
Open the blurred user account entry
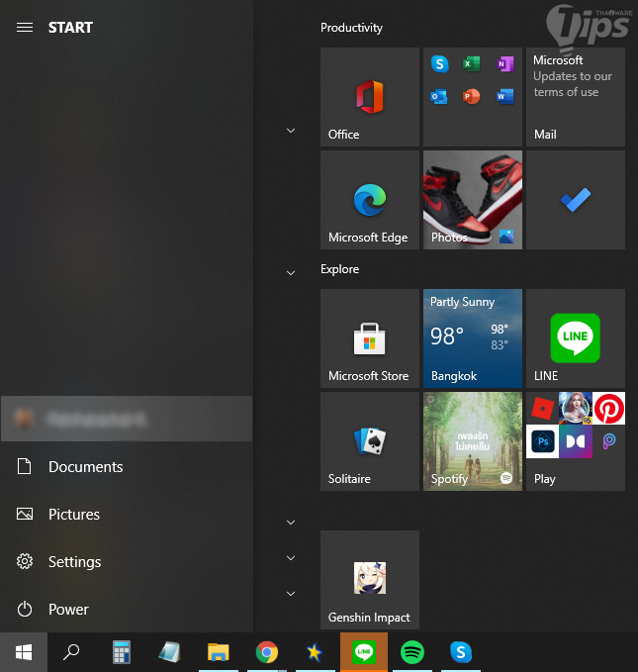127,419
